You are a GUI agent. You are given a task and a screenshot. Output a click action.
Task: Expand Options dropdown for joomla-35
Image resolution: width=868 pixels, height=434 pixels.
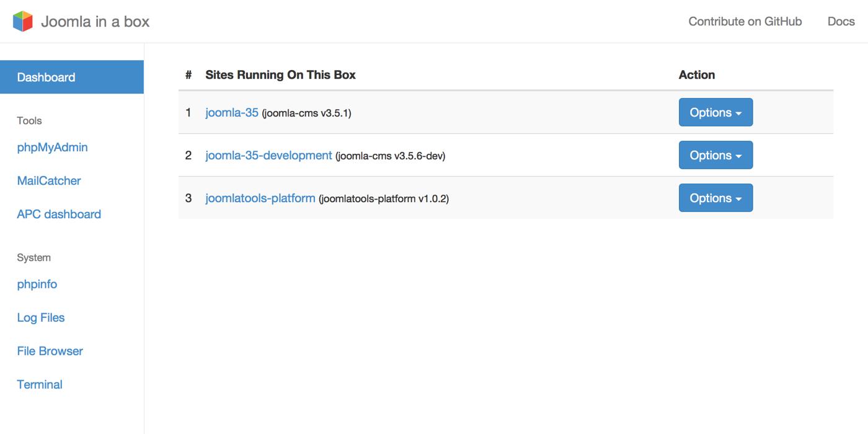coord(715,112)
